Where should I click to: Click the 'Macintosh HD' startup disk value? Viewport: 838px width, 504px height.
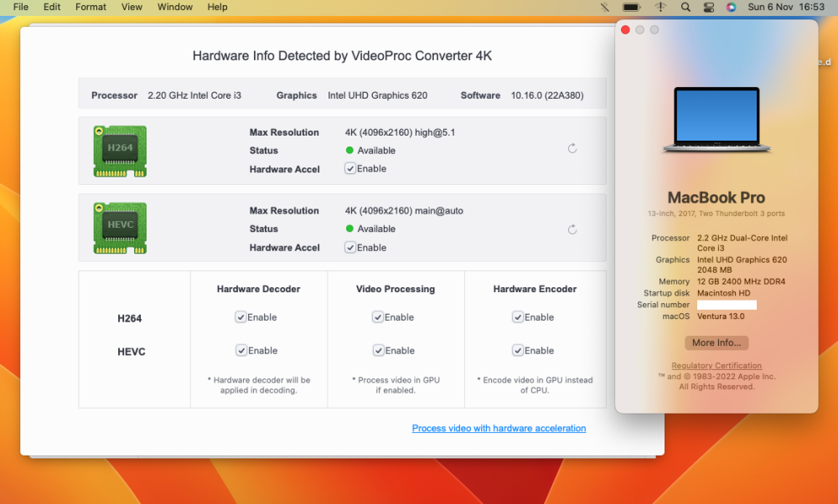click(x=724, y=293)
